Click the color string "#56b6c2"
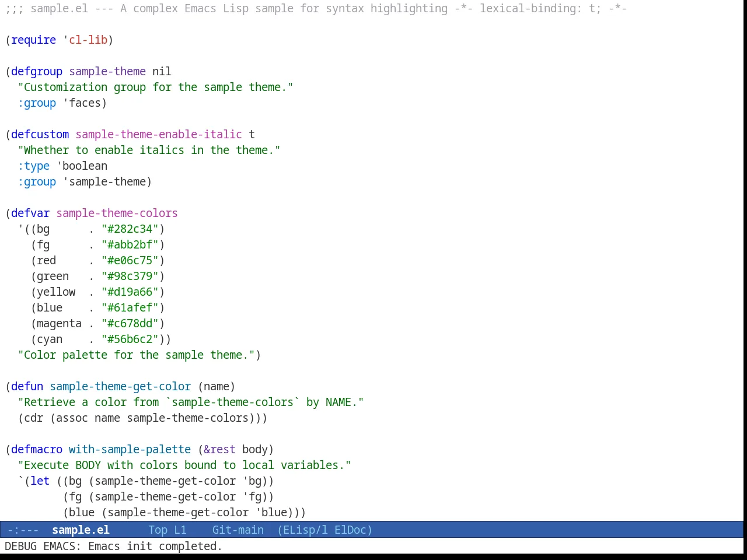This screenshot has width=747, height=560. pos(130,339)
